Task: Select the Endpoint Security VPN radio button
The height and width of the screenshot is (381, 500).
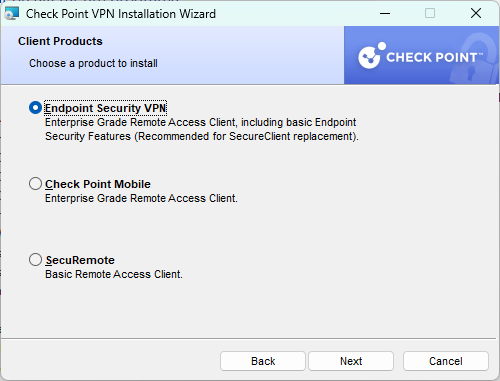Action: tap(35, 108)
